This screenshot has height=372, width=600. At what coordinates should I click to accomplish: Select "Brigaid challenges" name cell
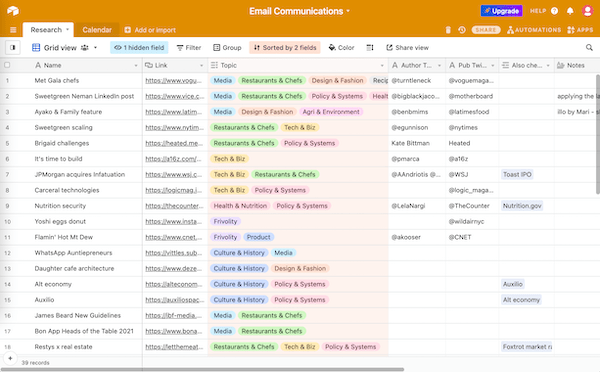click(83, 143)
